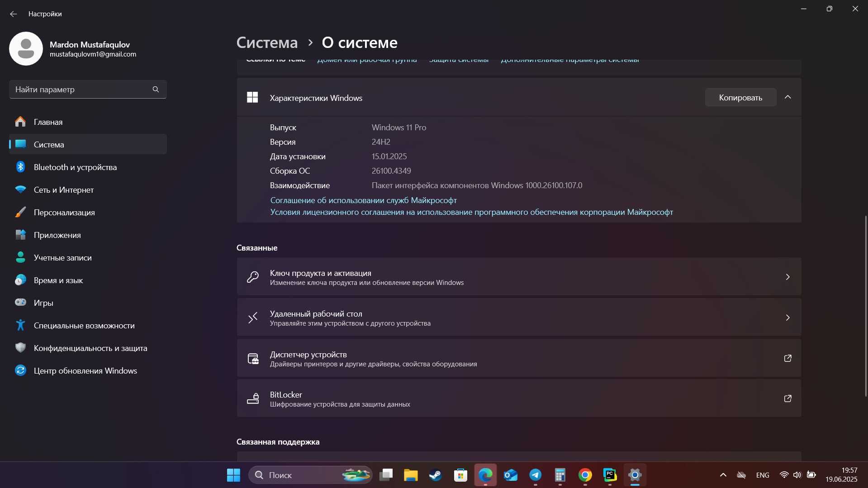Open the user profile avatar
This screenshot has width=868, height=488.
click(x=26, y=48)
